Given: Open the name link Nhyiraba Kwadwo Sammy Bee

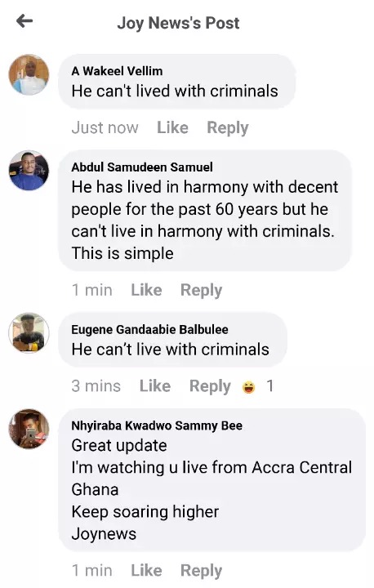Looking at the screenshot, I should click(157, 425).
